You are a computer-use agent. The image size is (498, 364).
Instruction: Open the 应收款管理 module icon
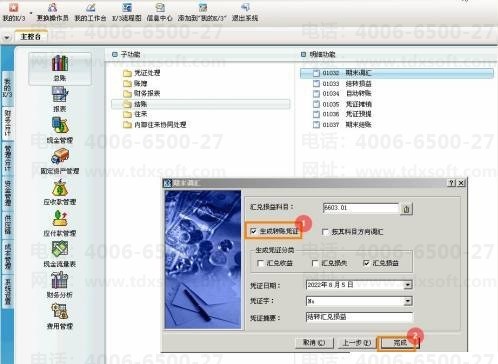pyautogui.click(x=60, y=192)
